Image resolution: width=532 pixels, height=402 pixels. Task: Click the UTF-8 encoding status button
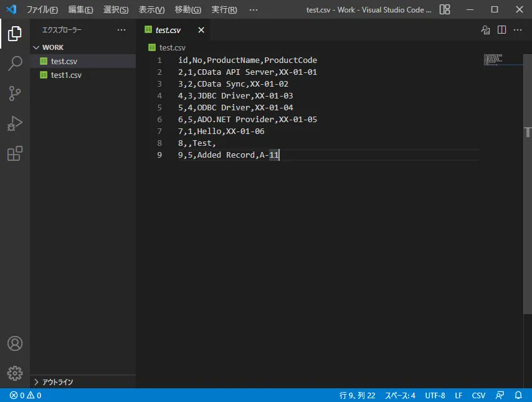[435, 395]
